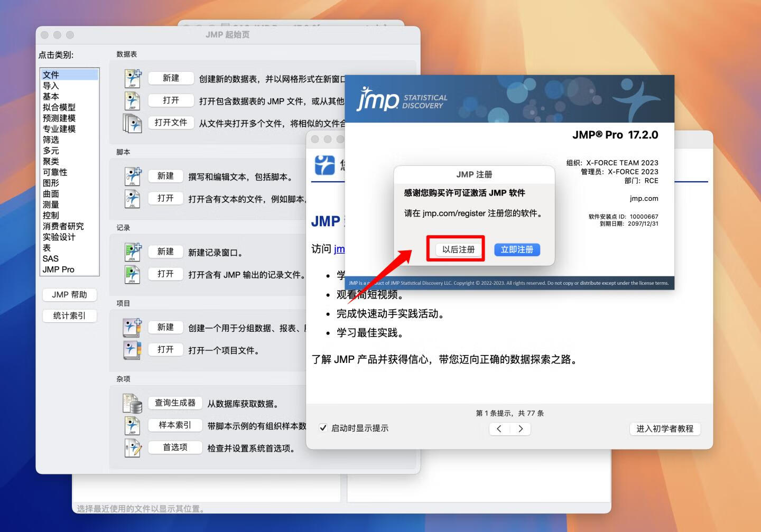Select 表 category in list
This screenshot has height=532, width=761.
[69, 248]
